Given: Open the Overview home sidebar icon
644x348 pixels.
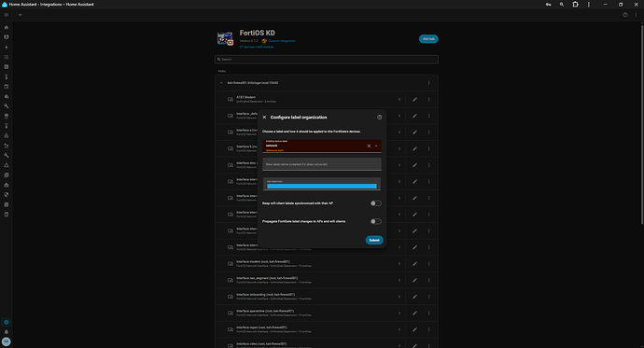Looking at the screenshot, I should (x=7, y=27).
